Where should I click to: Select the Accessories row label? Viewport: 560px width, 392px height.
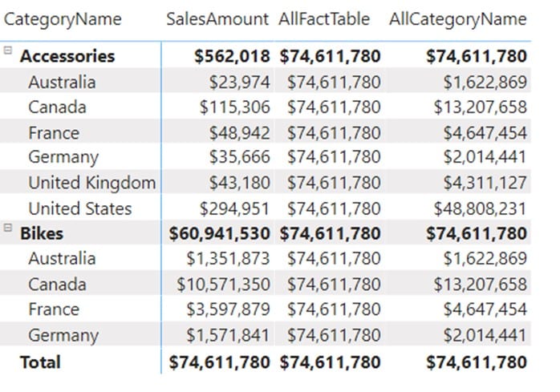[67, 56]
